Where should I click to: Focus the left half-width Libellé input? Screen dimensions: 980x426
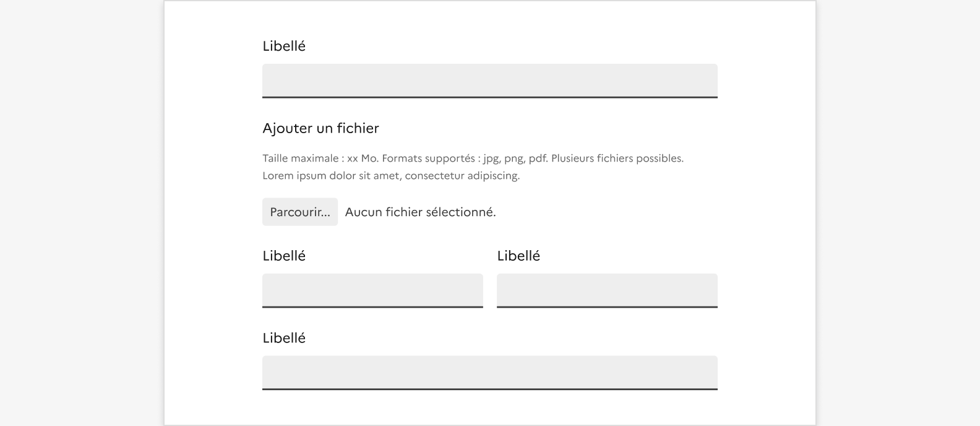coord(372,290)
